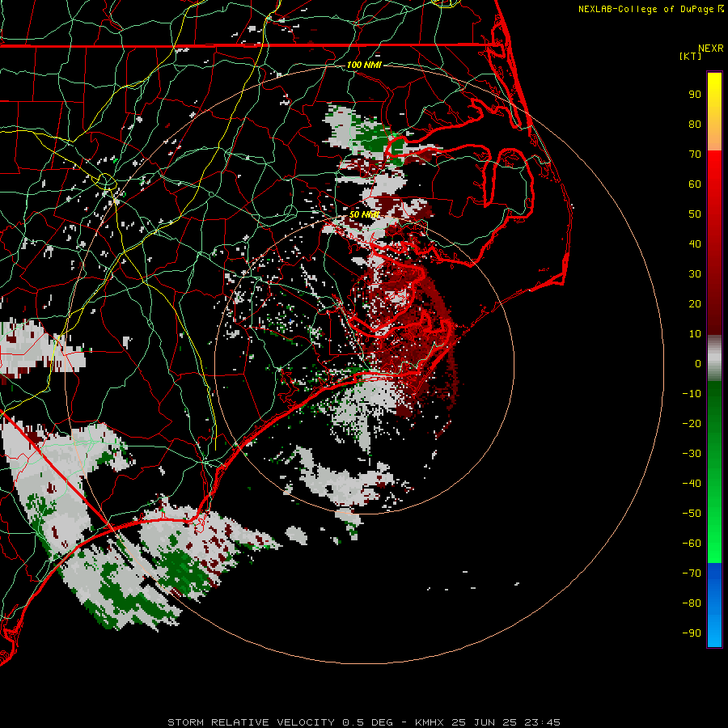Select the -70 knot scale label
Image resolution: width=728 pixels, height=728 pixels.
(x=692, y=573)
